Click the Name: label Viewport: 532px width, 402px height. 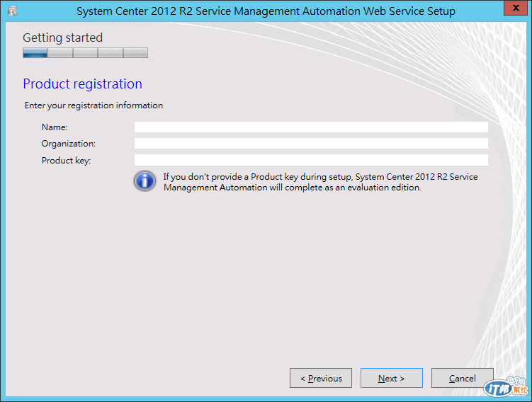[55, 127]
